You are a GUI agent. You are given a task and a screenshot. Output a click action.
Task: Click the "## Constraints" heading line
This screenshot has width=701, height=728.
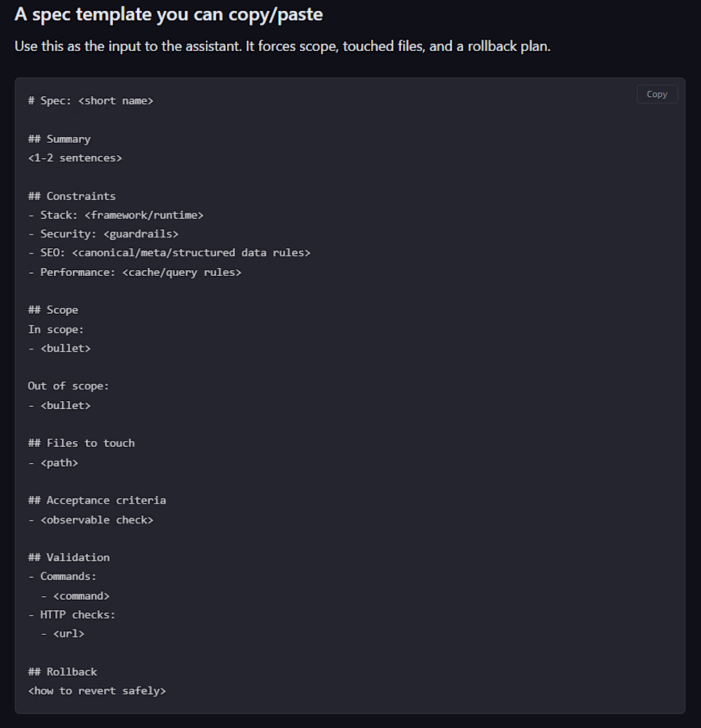(71, 196)
